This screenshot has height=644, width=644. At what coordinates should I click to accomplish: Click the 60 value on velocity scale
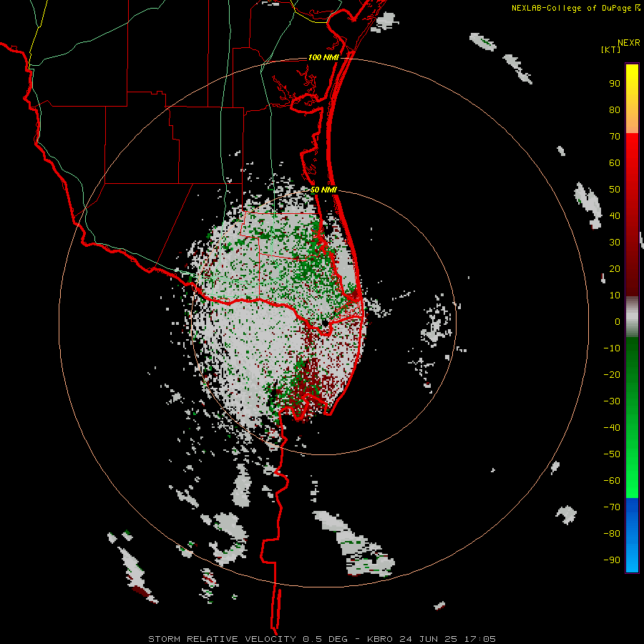pyautogui.click(x=615, y=163)
